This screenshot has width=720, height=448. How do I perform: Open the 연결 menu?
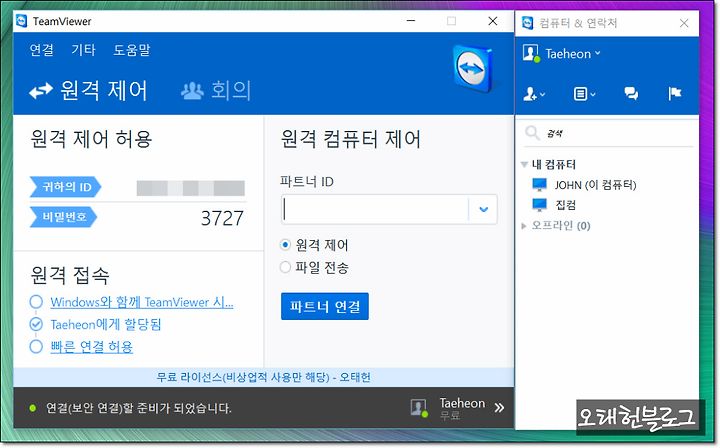[41, 50]
